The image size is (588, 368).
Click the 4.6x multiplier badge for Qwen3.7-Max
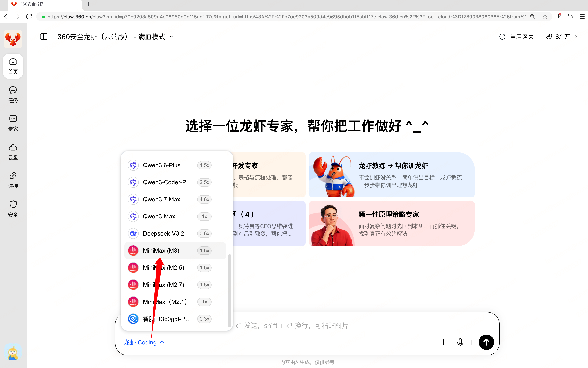point(204,199)
